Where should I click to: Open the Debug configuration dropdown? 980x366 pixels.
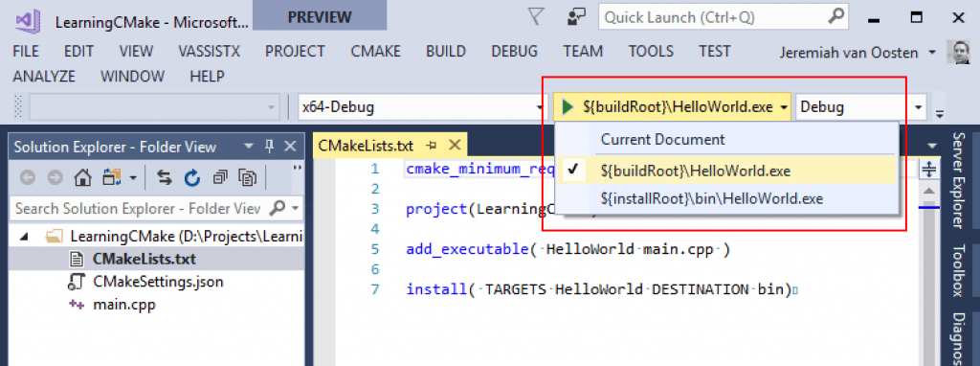[918, 107]
